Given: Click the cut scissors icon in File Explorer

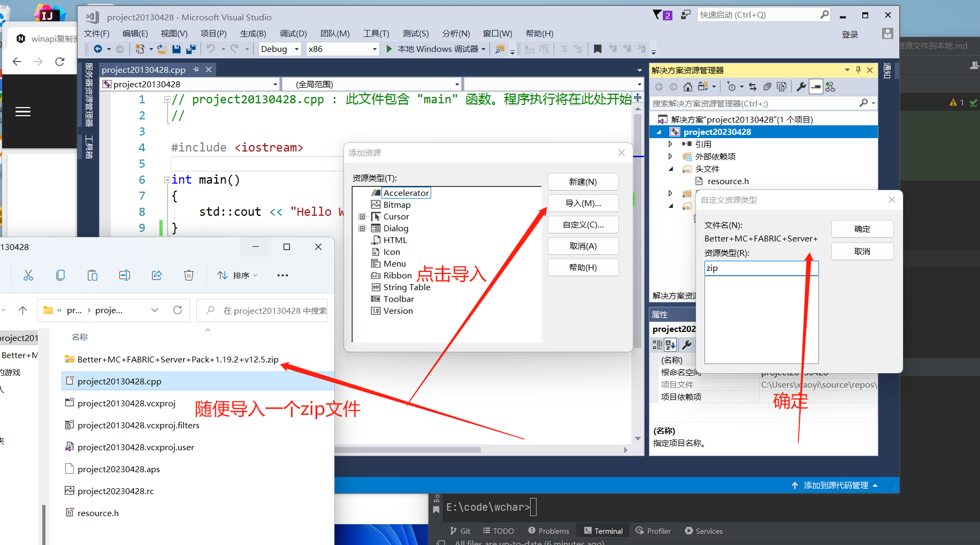Looking at the screenshot, I should point(28,275).
